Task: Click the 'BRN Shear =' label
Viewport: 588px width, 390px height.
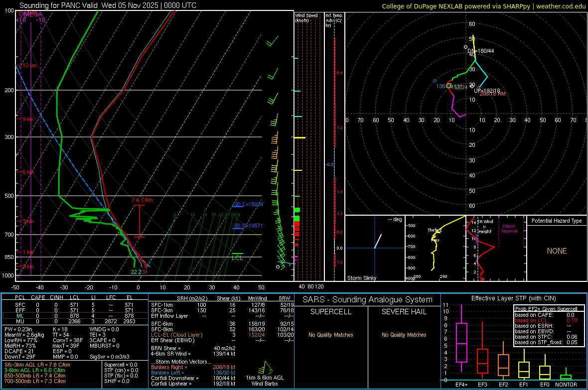Action: [166, 348]
